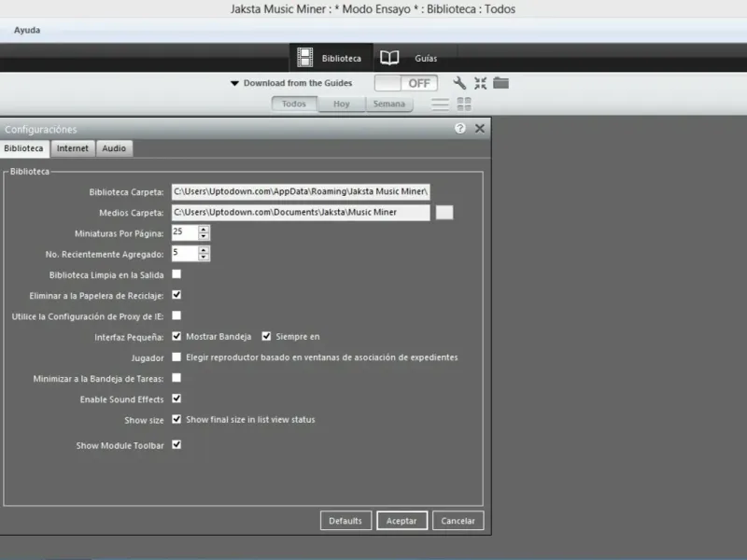Screen dimensions: 747x560
Task: Enable Biblioteca Limpia en la Salida checkbox
Action: (176, 274)
